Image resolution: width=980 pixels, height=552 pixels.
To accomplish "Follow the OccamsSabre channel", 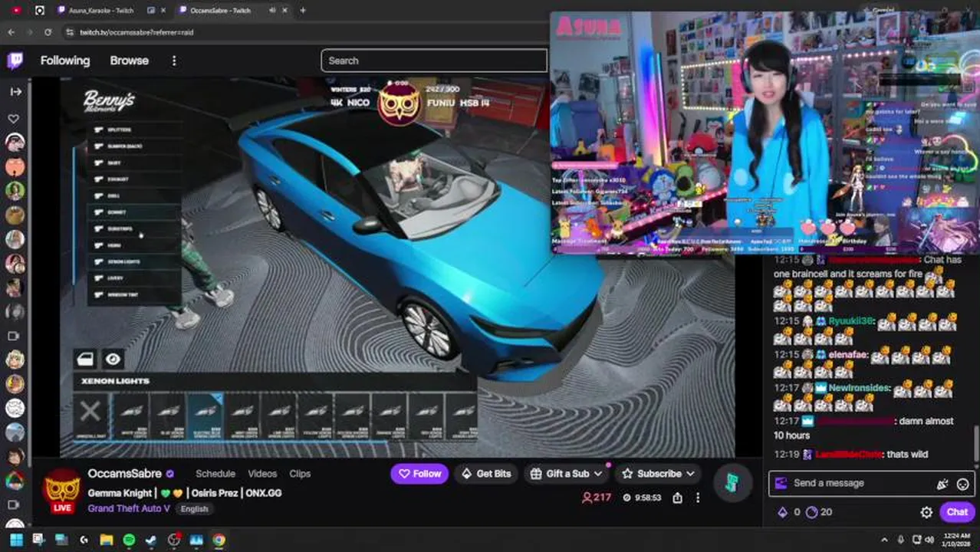I will (x=419, y=474).
